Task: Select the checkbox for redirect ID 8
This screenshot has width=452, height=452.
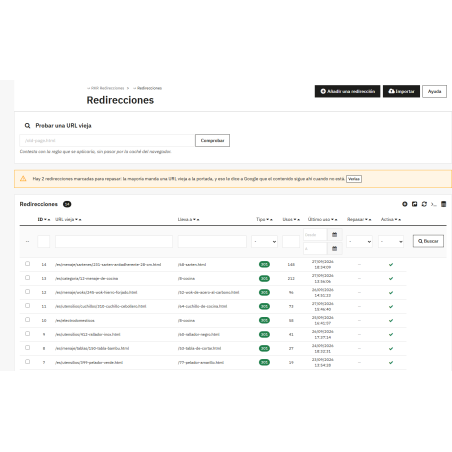Action: [27, 348]
